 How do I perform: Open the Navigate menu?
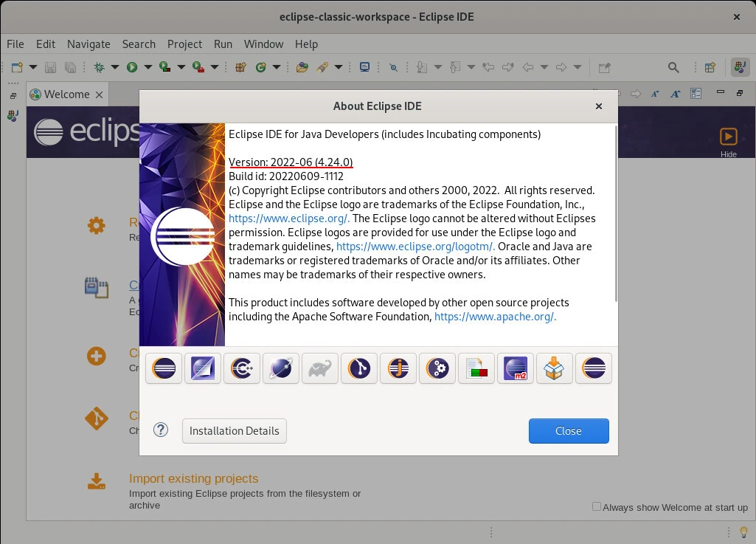[89, 44]
